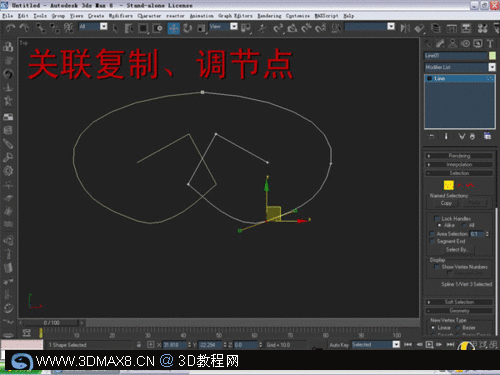This screenshot has width=500, height=375.
Task: Click the Line01 object color swatch
Action: click(492, 56)
